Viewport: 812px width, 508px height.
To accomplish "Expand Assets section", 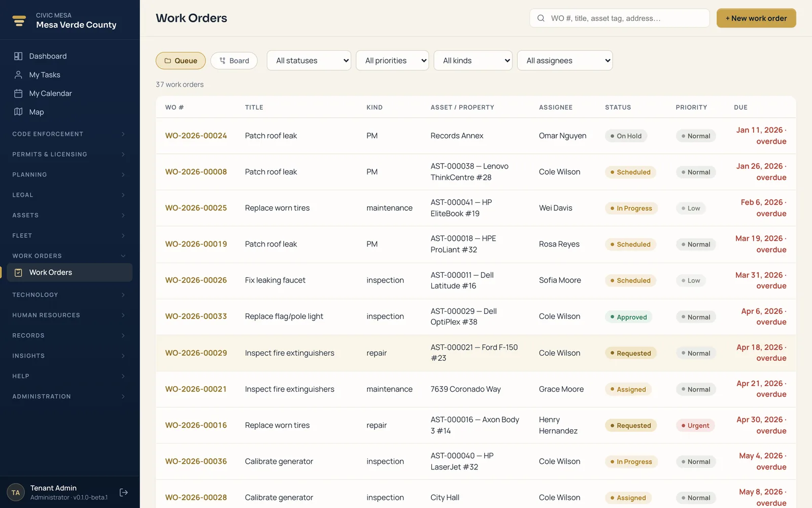I will 70,215.
